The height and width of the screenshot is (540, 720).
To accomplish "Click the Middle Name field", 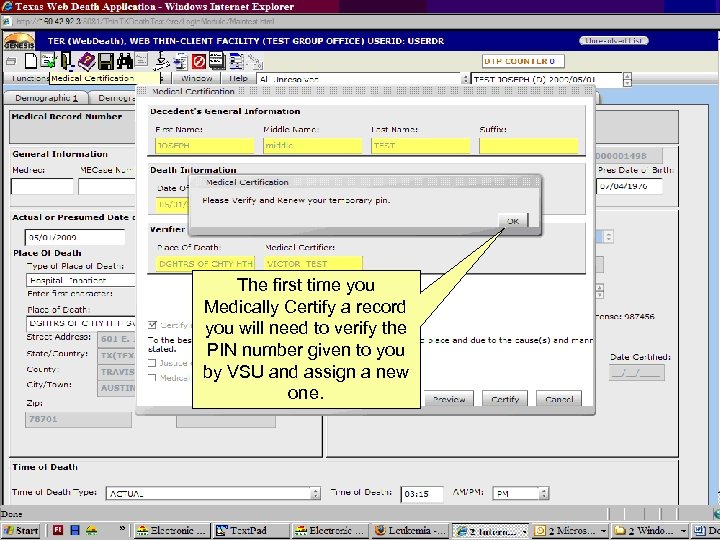I will coord(312,146).
